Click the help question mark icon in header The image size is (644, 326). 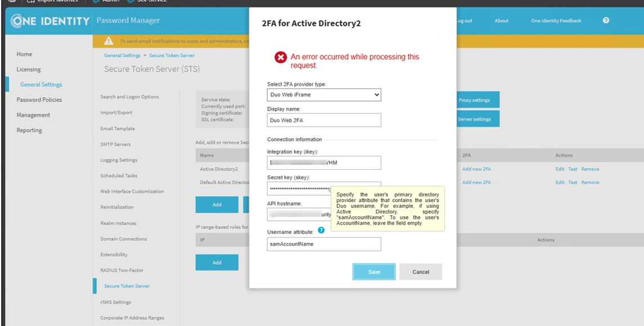pyautogui.click(x=606, y=21)
